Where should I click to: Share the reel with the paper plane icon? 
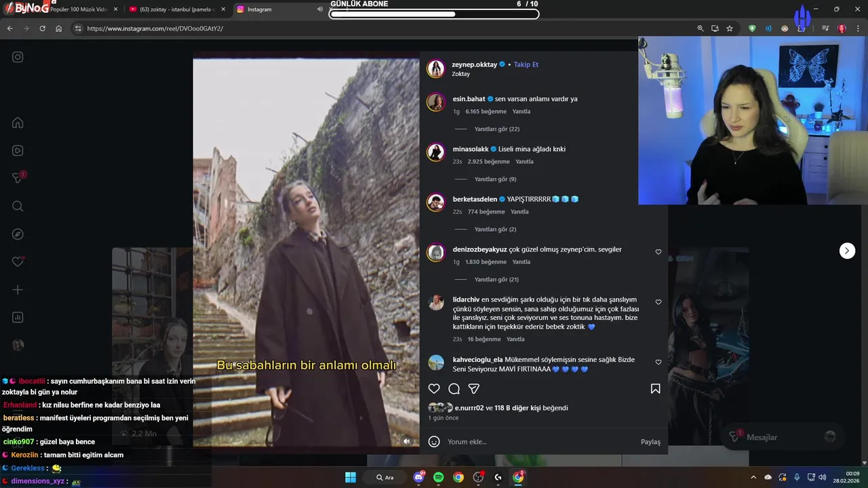474,388
